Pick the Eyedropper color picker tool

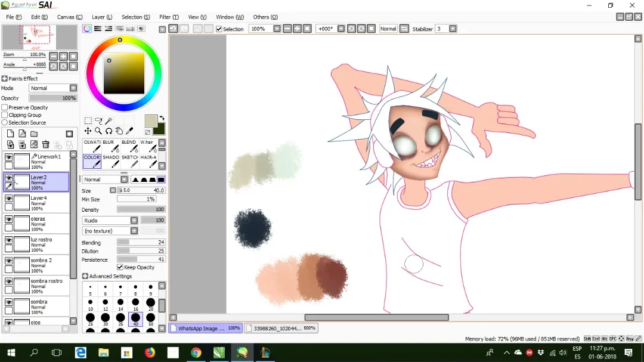pos(129,131)
